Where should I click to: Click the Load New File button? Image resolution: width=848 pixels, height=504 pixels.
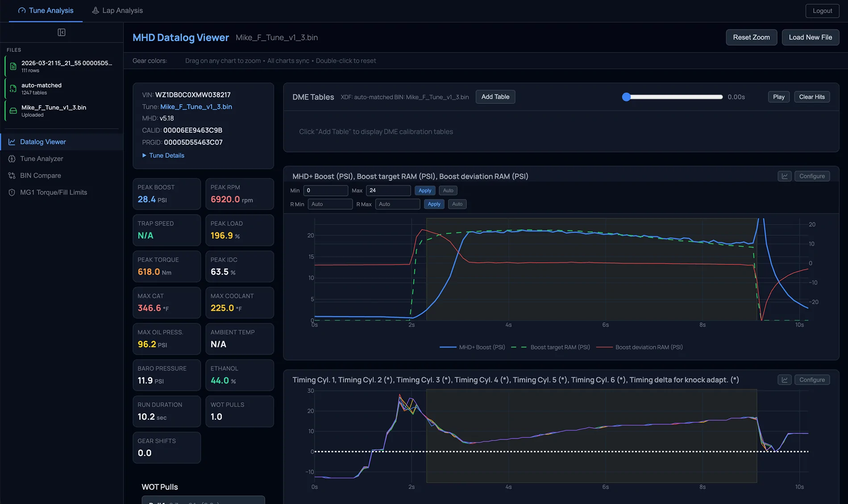point(810,37)
